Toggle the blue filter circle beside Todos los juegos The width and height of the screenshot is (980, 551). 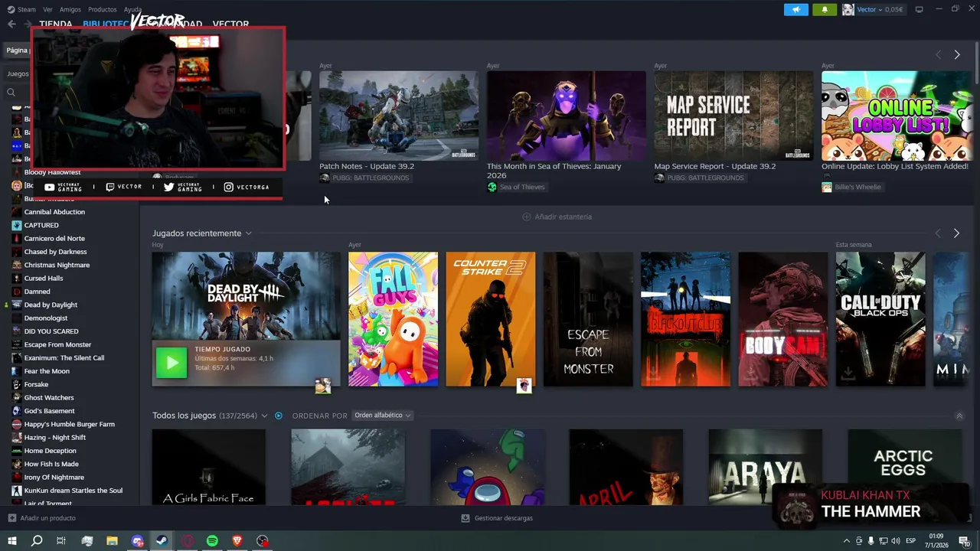[x=279, y=416]
